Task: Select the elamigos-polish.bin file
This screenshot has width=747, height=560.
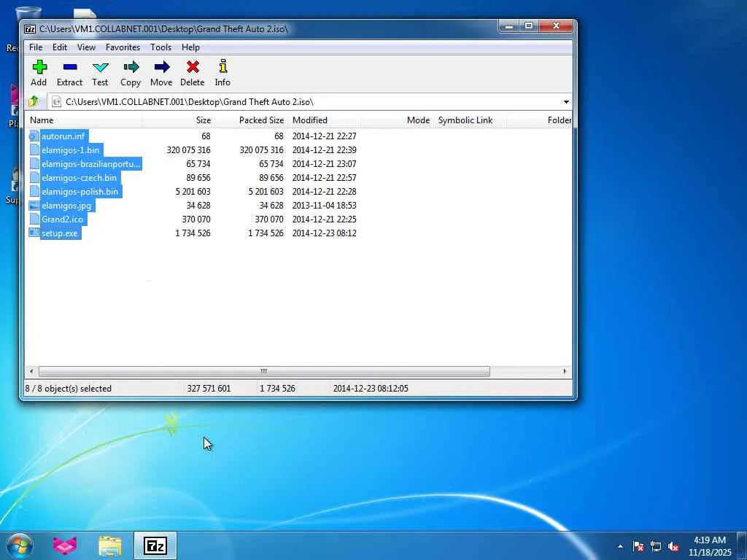Action: point(80,192)
